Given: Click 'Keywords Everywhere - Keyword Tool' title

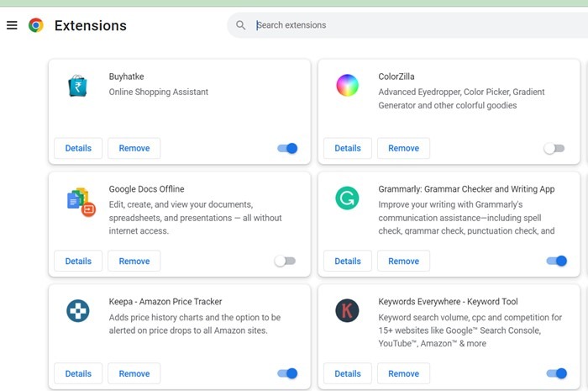Looking at the screenshot, I should tap(448, 302).
